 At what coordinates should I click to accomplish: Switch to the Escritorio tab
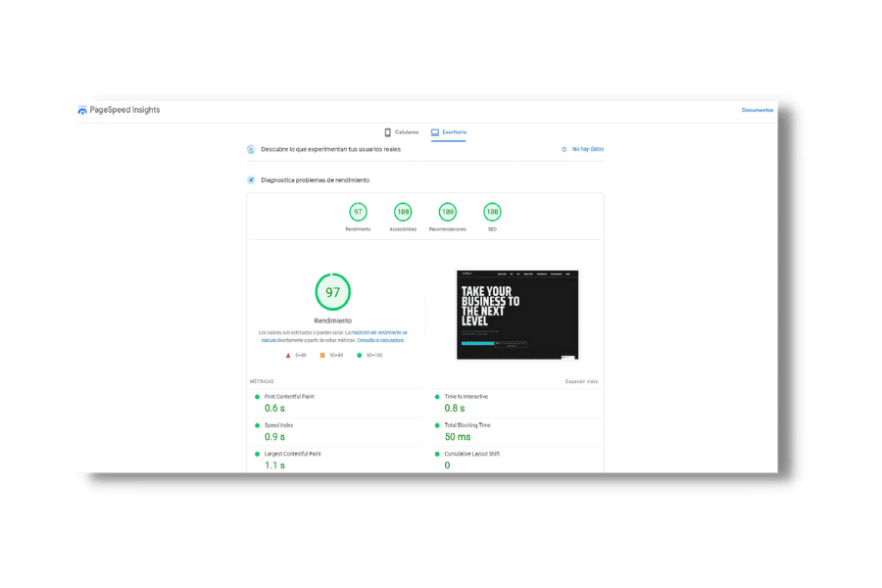(449, 131)
